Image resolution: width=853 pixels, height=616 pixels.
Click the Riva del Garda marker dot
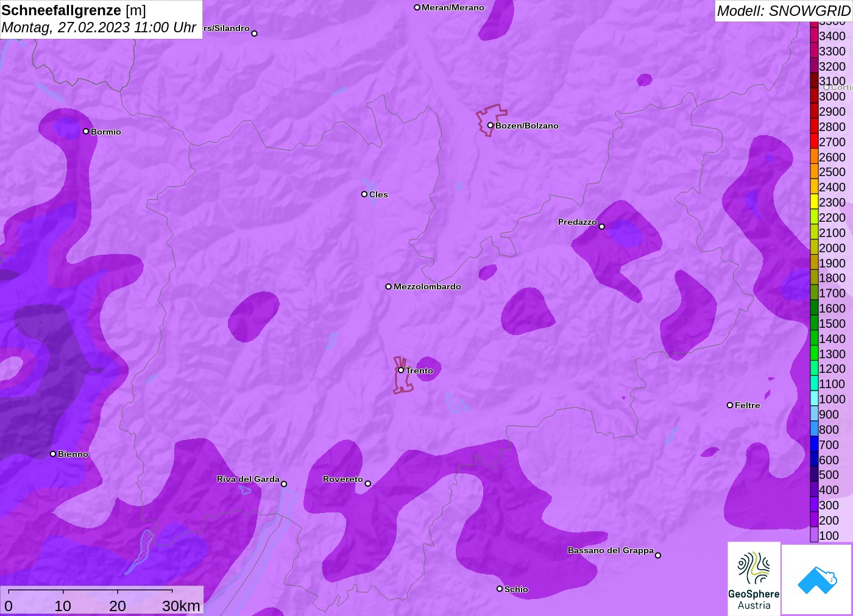(x=284, y=484)
